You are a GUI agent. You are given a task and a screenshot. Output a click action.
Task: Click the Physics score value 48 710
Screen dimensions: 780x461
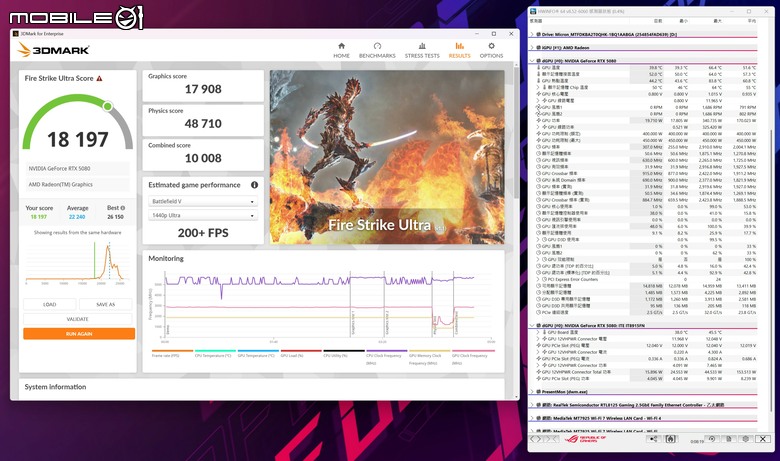pos(203,123)
